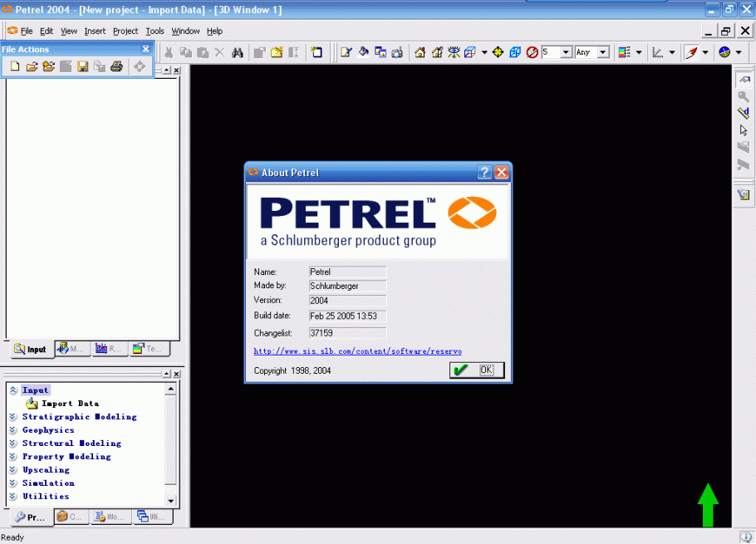Click the Print icon in File Actions
The width and height of the screenshot is (756, 544).
[x=116, y=66]
